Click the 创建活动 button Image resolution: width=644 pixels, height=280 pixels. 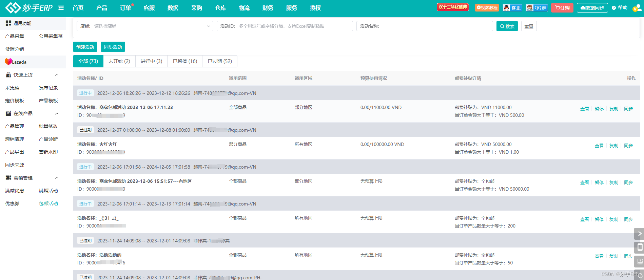[x=85, y=47]
